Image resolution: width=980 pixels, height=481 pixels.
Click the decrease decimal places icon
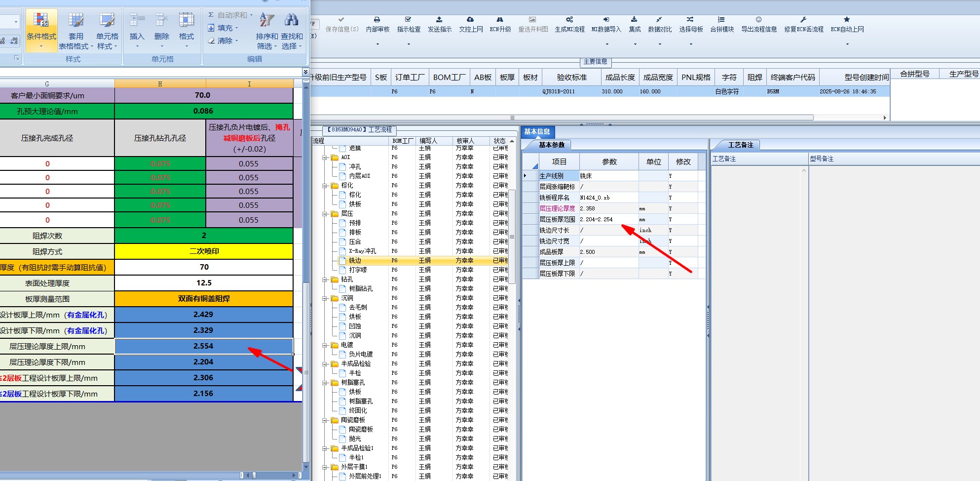tap(13, 41)
